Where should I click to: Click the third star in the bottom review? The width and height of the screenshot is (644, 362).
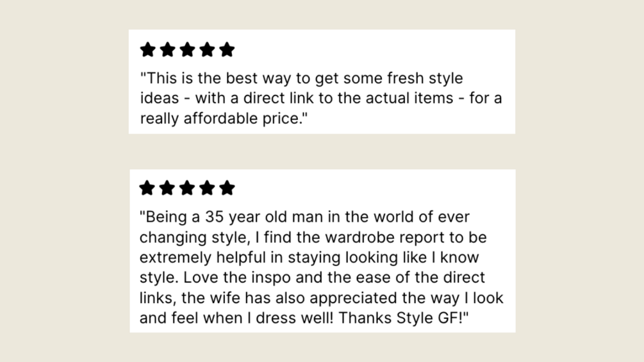point(187,188)
